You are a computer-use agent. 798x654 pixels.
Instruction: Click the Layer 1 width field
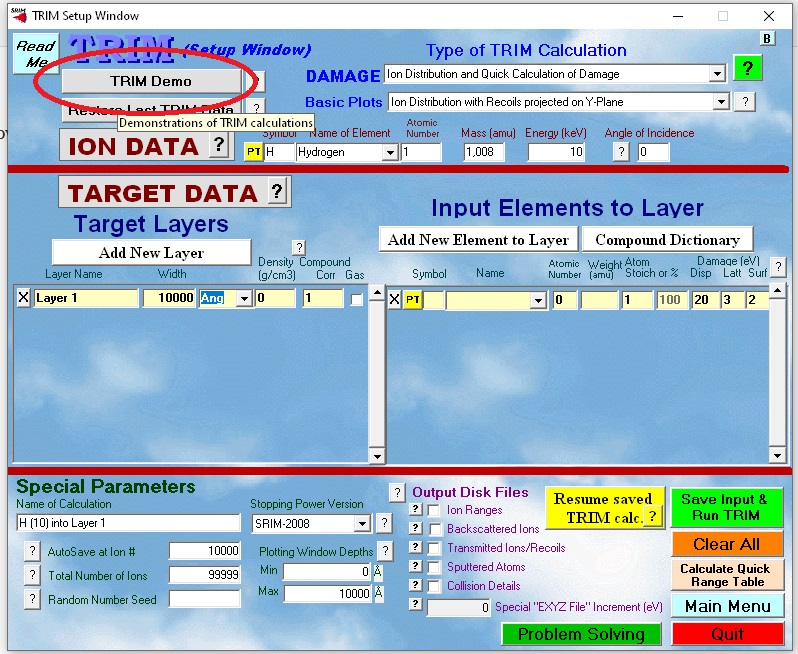tap(169, 298)
